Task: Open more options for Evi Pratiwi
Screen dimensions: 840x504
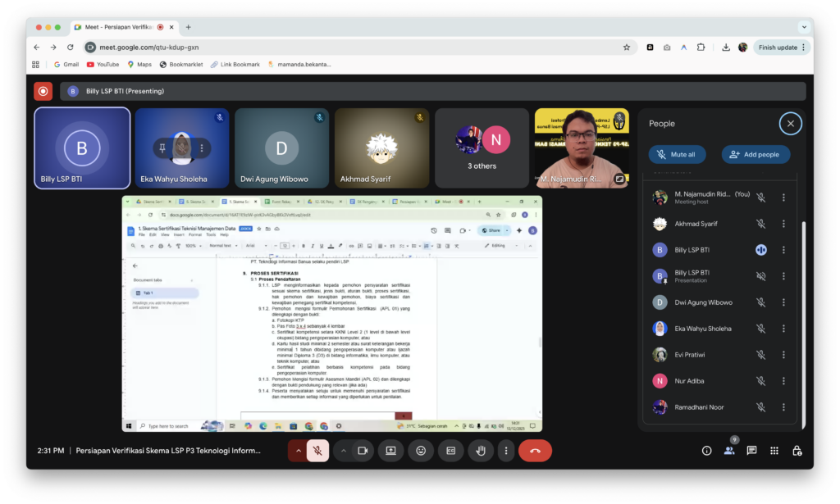Action: [x=783, y=355]
